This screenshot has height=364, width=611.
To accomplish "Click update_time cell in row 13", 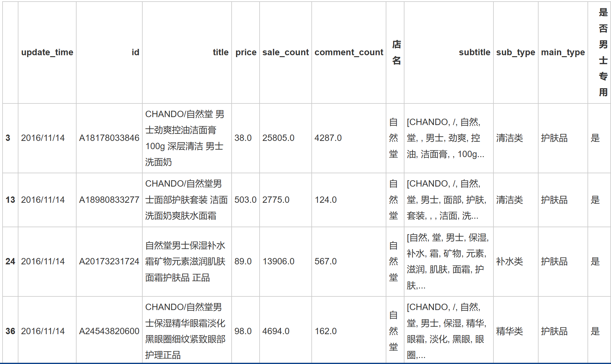I will (x=47, y=200).
